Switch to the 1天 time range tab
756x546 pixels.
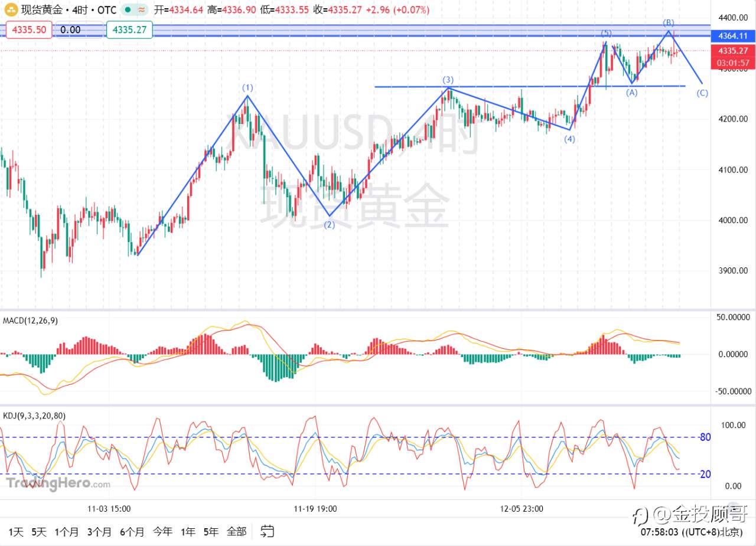16,531
